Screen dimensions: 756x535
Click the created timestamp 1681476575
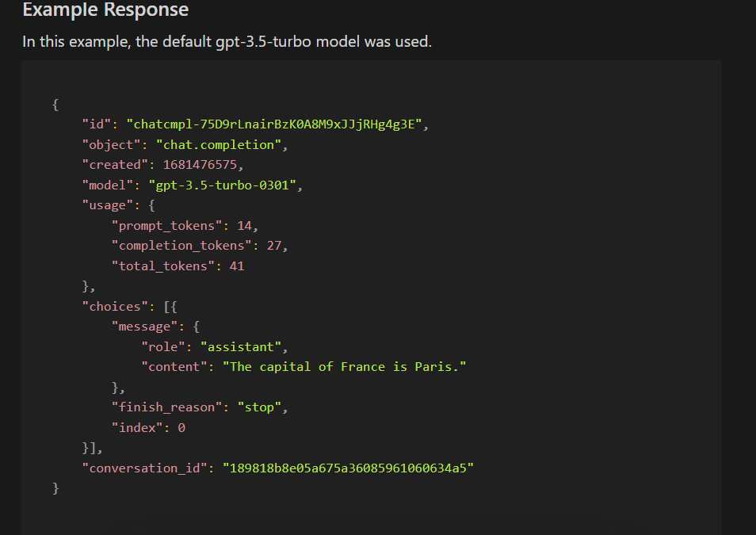pyautogui.click(x=200, y=165)
